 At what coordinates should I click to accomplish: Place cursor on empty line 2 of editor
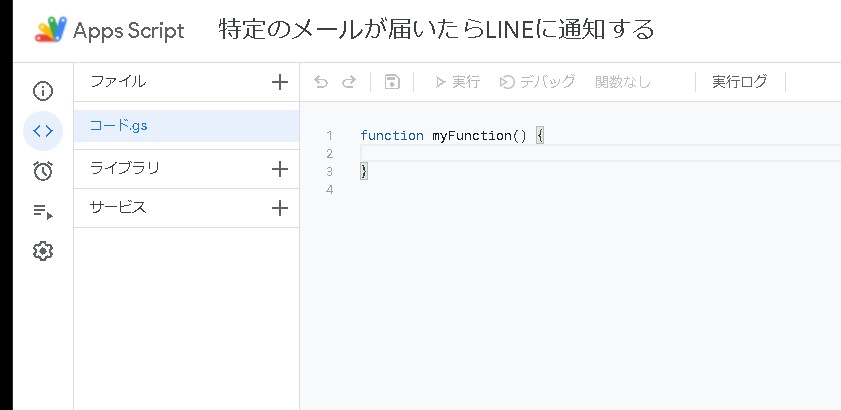tap(600, 153)
